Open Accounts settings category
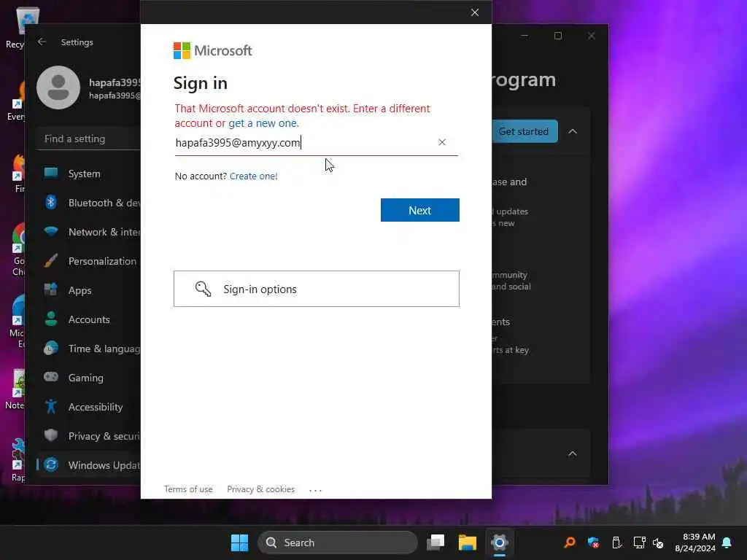The height and width of the screenshot is (560, 747). [x=88, y=319]
